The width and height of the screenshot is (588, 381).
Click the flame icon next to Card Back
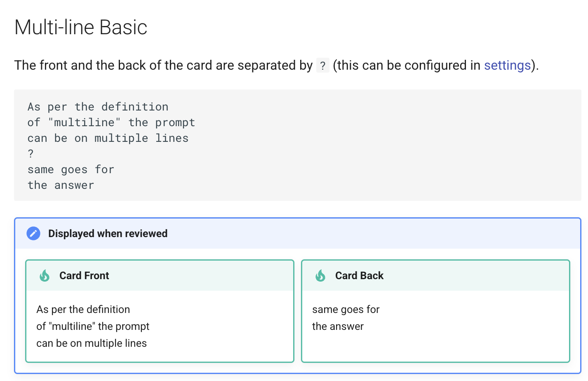(320, 275)
